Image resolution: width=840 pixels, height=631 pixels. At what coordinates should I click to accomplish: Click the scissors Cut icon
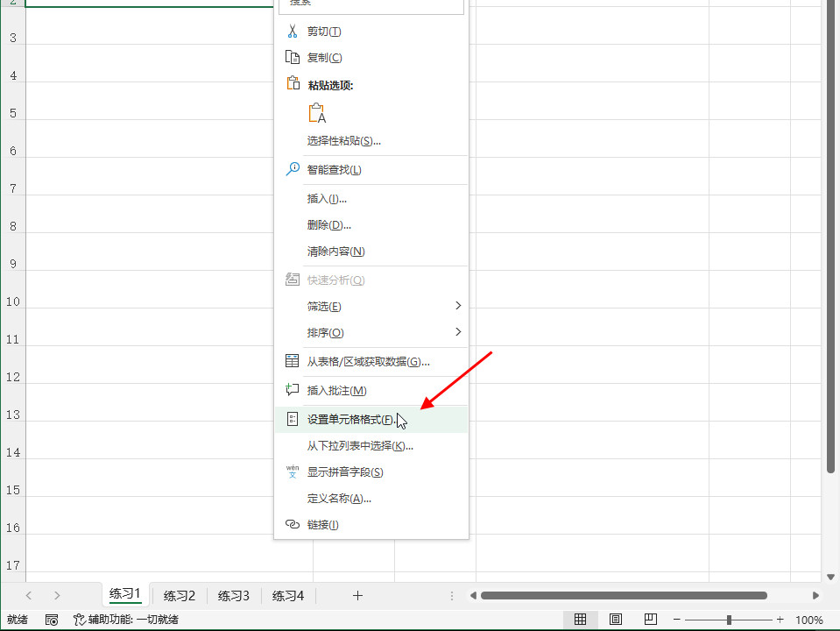[292, 31]
